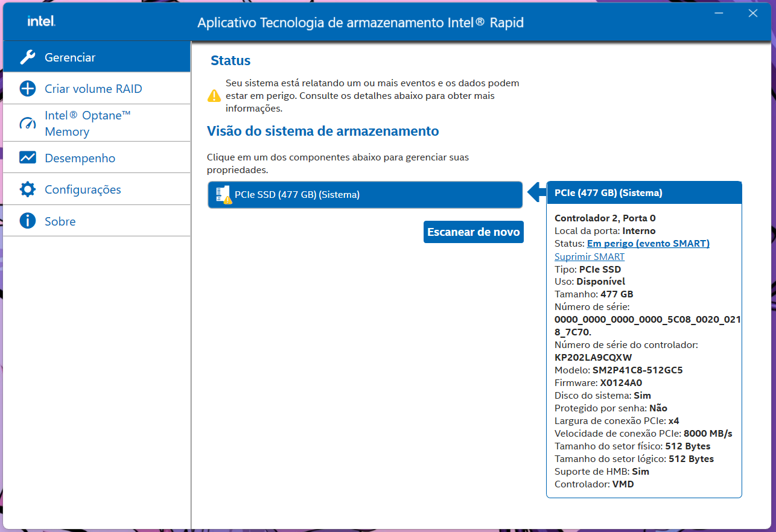Open the Em perigo (evento SMART) link
Viewport: 776px width, 532px height.
[648, 244]
